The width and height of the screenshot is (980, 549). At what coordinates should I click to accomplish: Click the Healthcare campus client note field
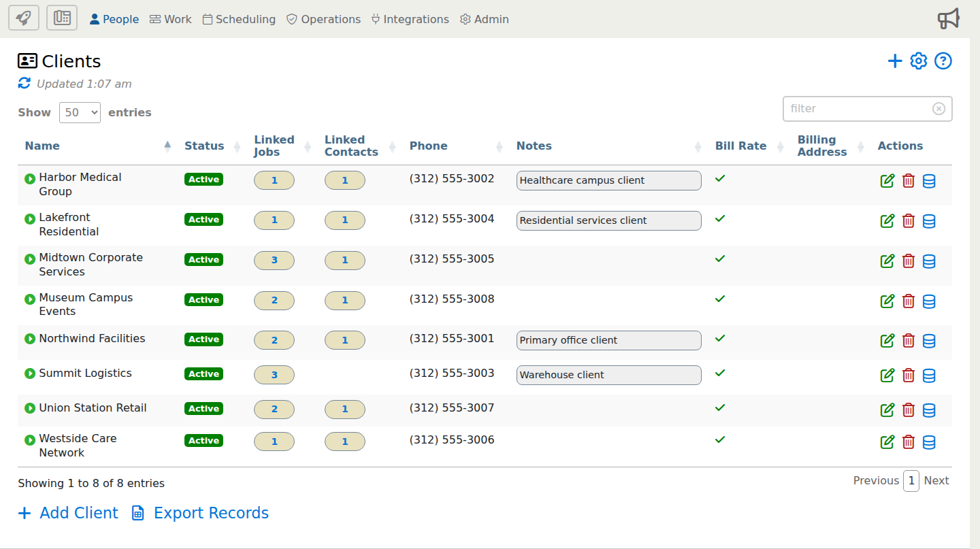click(x=608, y=180)
